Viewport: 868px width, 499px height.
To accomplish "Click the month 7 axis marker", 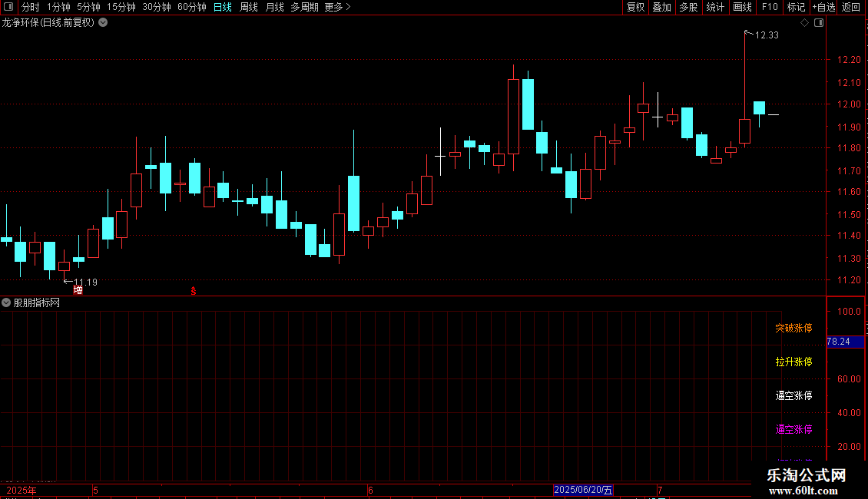I will point(660,490).
